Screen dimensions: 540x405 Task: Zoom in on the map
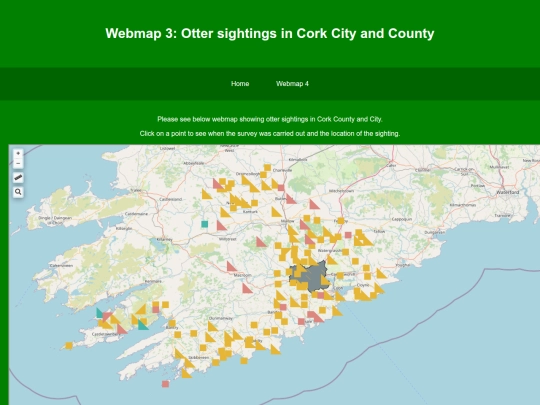(x=18, y=153)
